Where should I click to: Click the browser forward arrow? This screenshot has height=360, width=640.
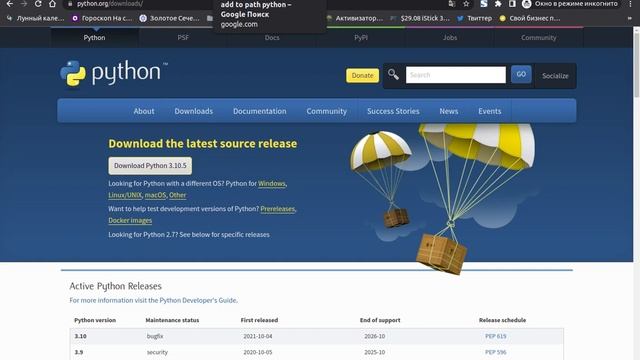coord(24,4)
